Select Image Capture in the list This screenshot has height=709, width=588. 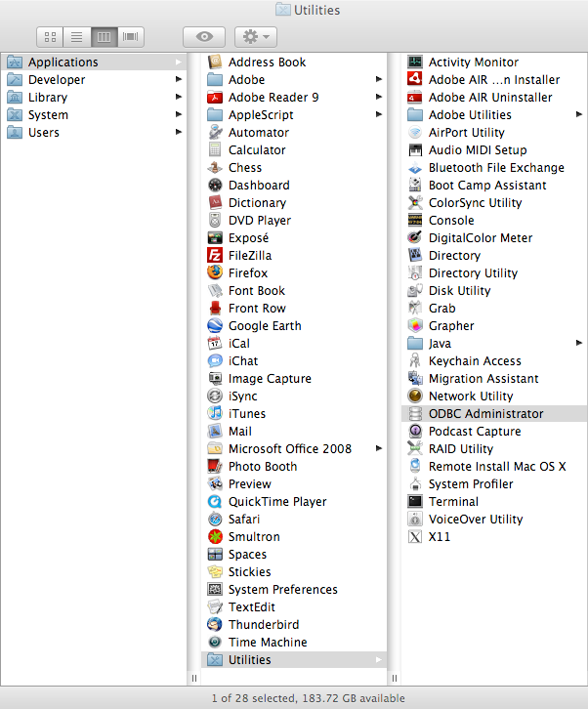coord(294,378)
